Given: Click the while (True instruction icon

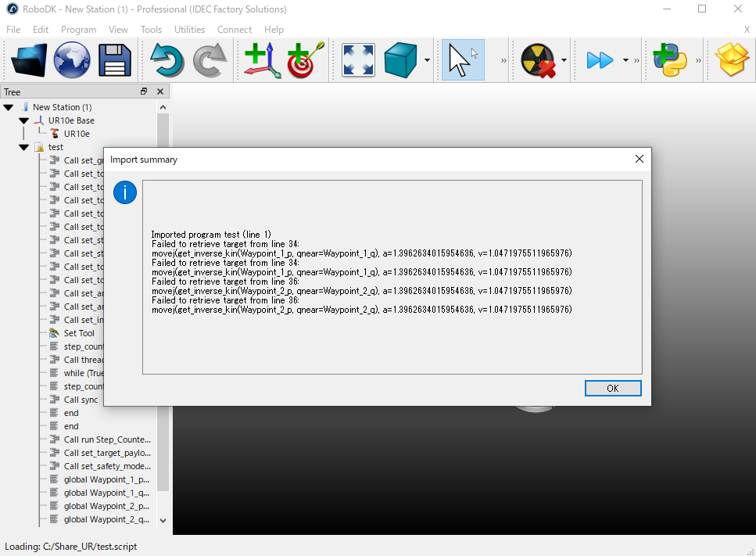Looking at the screenshot, I should (55, 373).
